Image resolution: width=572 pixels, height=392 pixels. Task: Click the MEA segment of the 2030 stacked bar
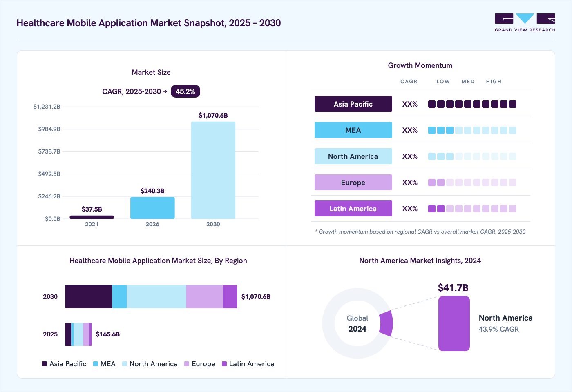click(x=119, y=297)
